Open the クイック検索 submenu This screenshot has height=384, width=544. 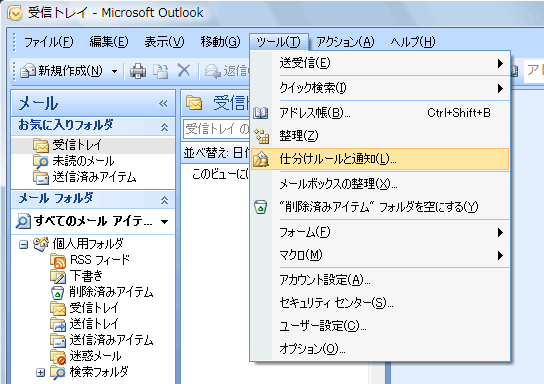381,88
